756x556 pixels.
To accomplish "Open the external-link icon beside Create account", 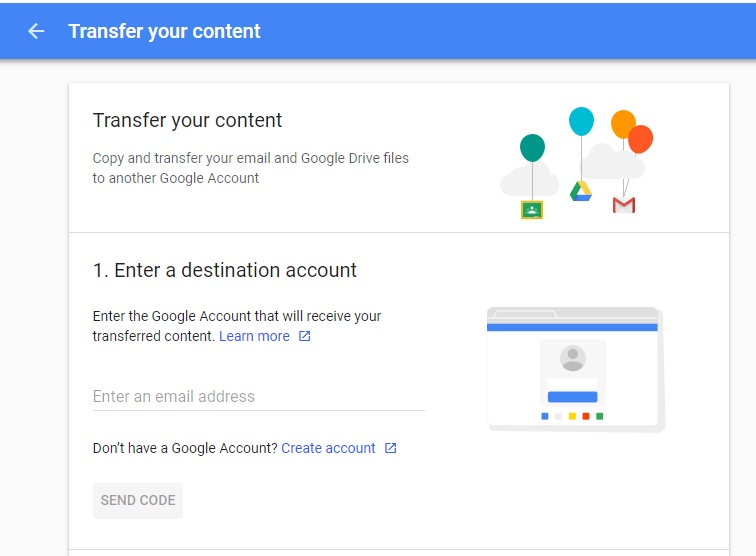I will 391,448.
